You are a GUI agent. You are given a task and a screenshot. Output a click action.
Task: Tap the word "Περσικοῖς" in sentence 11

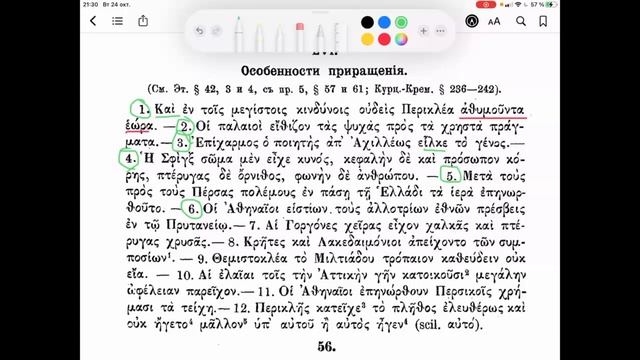[x=464, y=291]
